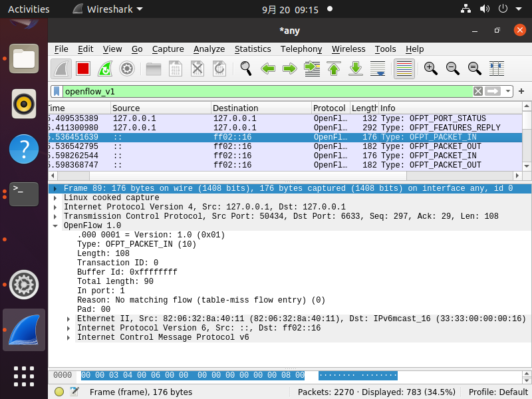Open the Statistics menu
The width and height of the screenshot is (532, 399).
click(253, 49)
